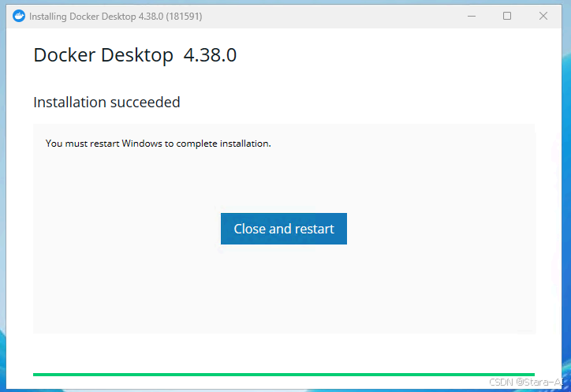Maximize the Docker installer window

[x=507, y=16]
